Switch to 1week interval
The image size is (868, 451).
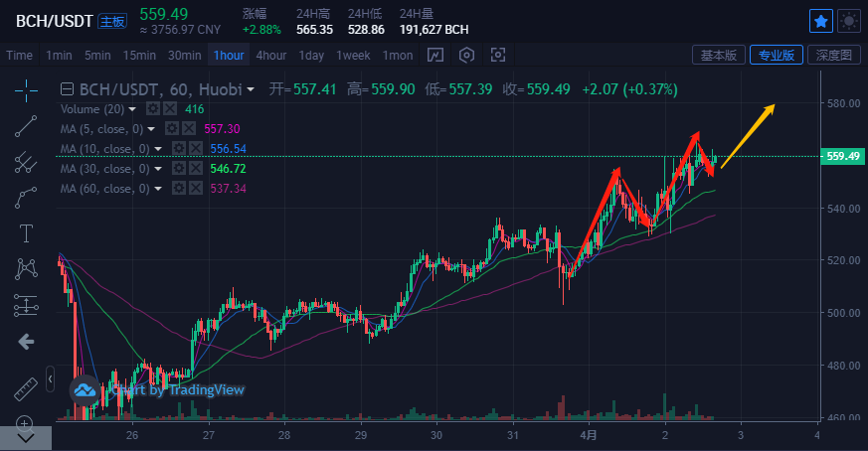coord(353,56)
